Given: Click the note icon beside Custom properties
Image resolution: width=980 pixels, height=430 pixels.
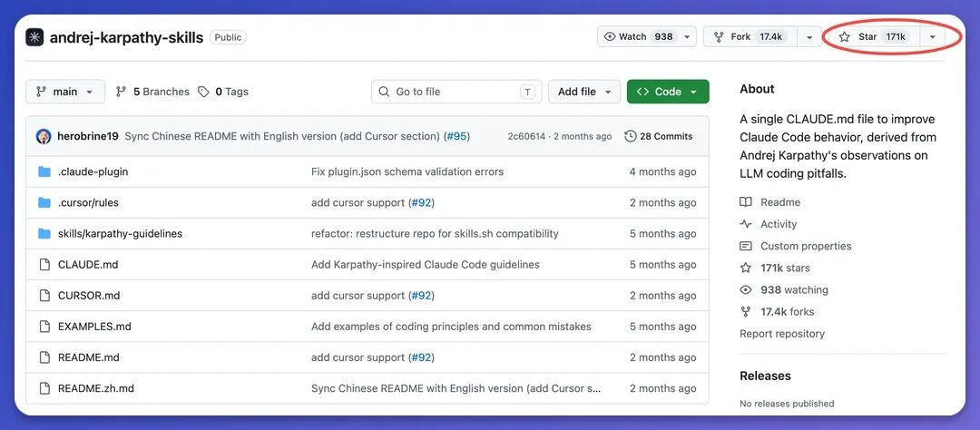Looking at the screenshot, I should click(746, 246).
